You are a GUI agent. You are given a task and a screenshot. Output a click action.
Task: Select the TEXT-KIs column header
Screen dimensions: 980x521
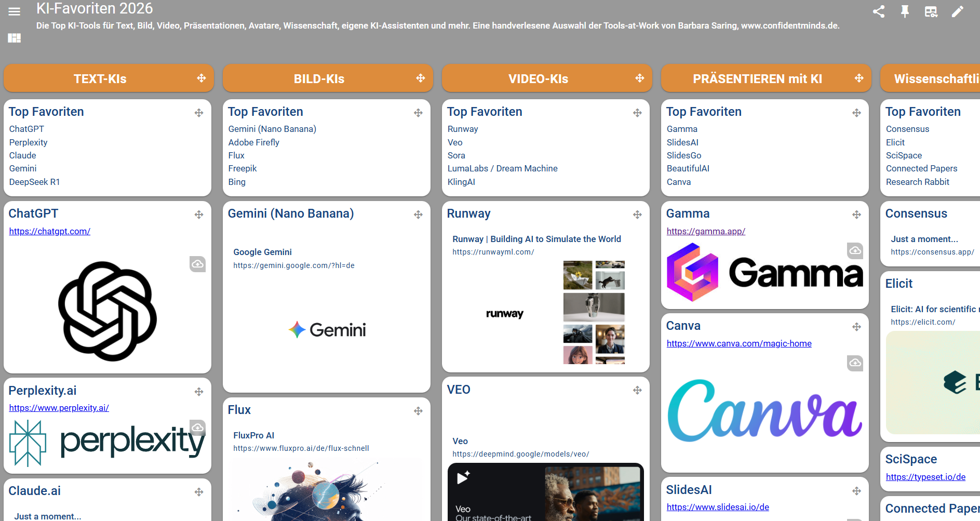(109, 78)
